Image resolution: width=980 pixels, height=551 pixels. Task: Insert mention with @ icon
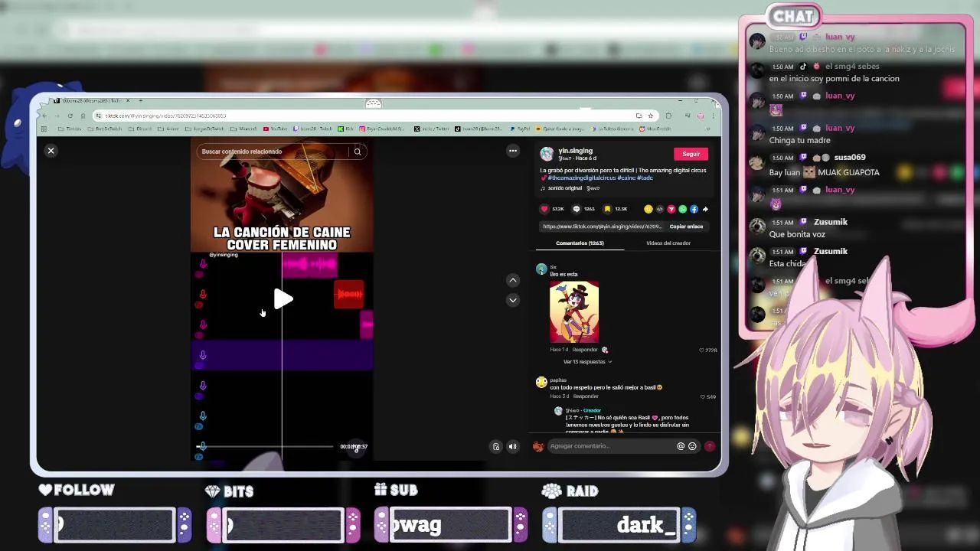tap(681, 446)
